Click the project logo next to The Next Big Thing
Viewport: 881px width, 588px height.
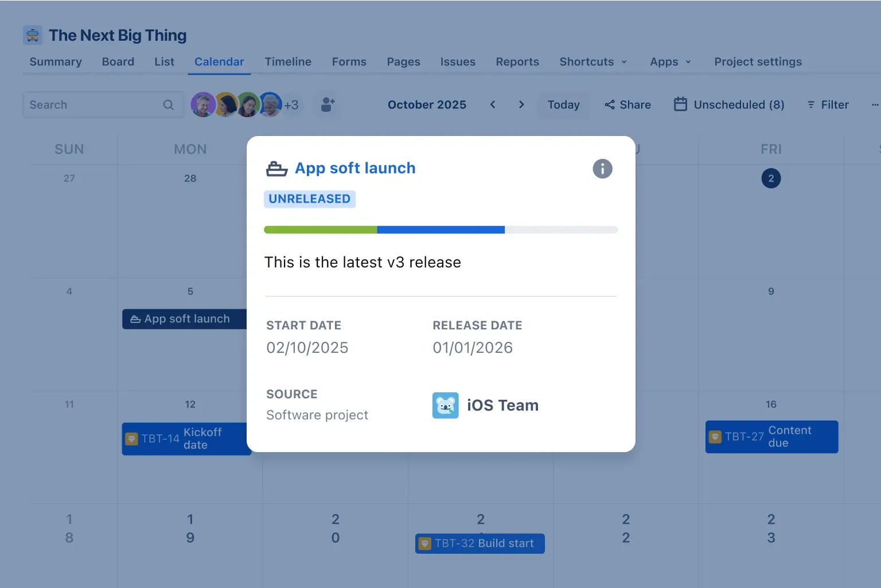pyautogui.click(x=32, y=35)
